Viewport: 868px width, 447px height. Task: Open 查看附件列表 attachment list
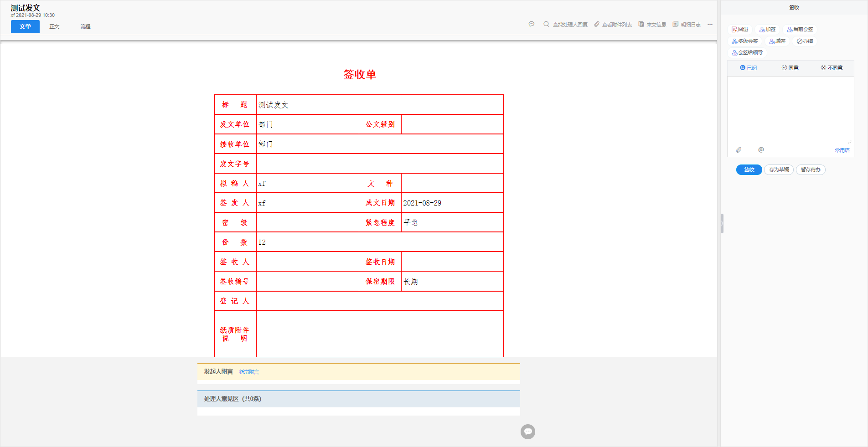click(613, 25)
